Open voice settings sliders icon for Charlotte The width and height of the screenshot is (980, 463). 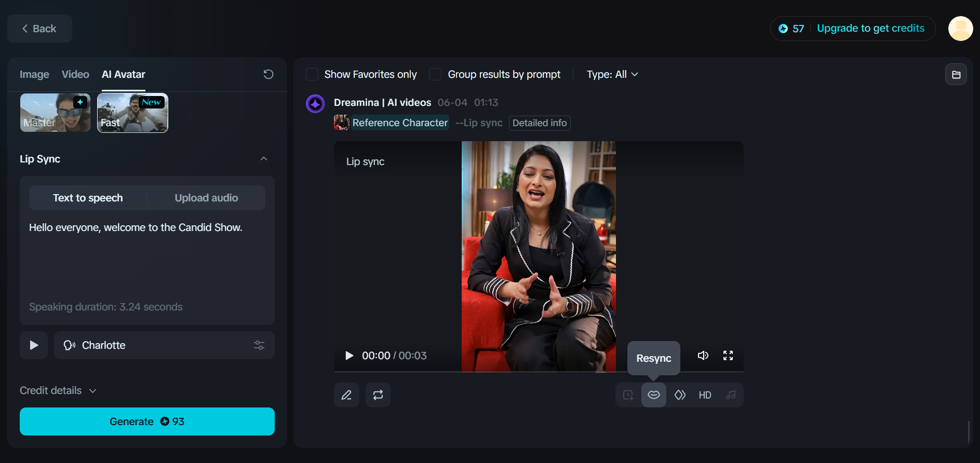(x=259, y=345)
